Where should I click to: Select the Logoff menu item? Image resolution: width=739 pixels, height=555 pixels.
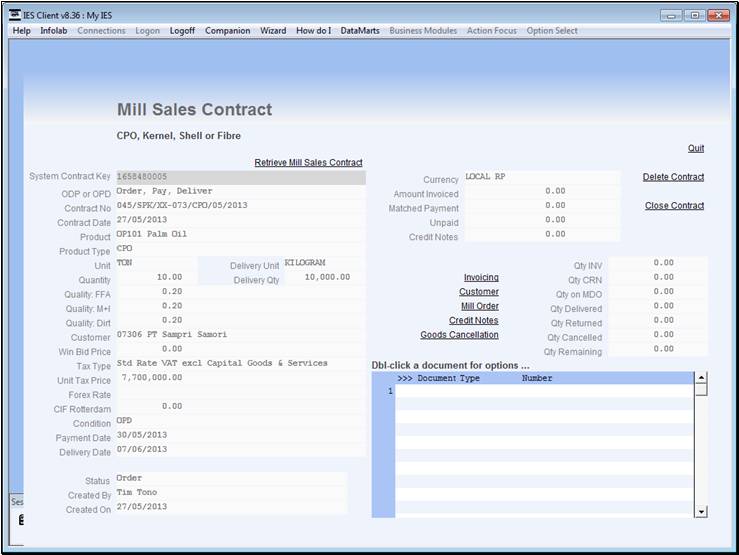pyautogui.click(x=182, y=31)
